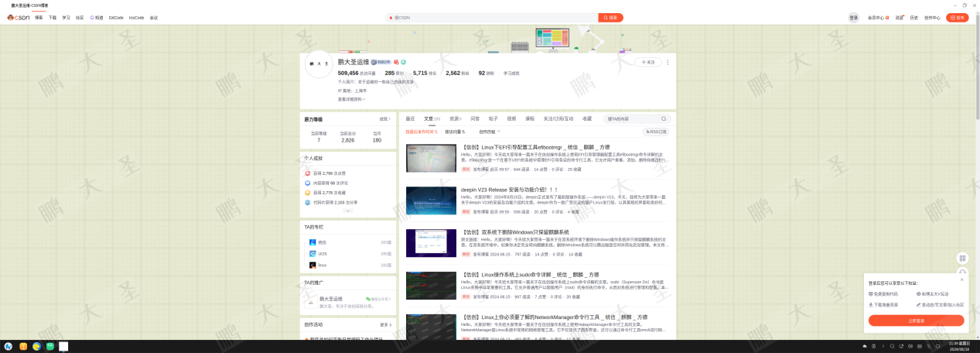Screen dimensions: 980x353
Task: Switch to the 资源 tab
Action: (x=454, y=119)
